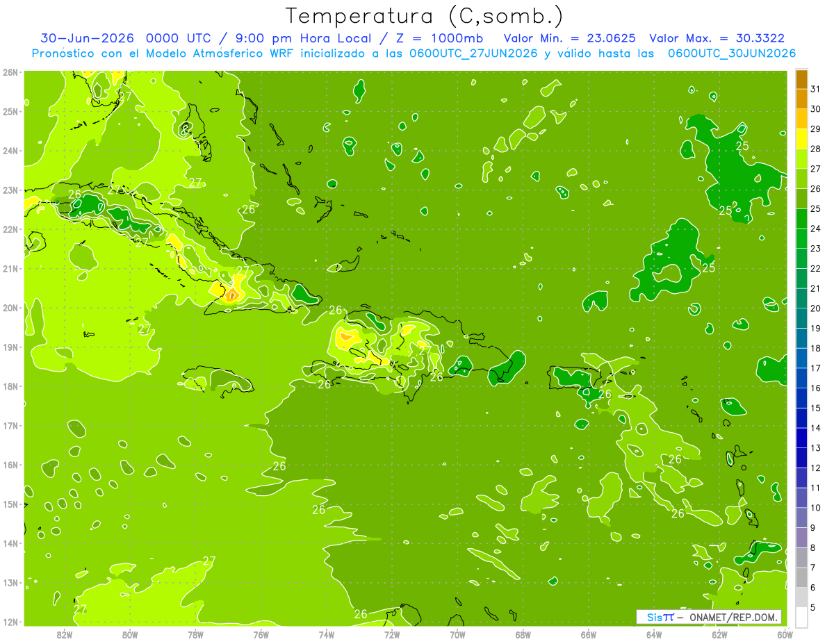Click color scale label 13

click(815, 448)
